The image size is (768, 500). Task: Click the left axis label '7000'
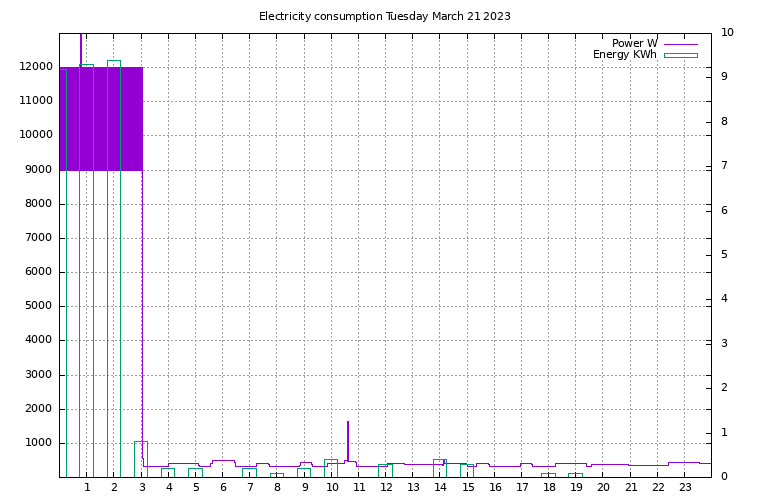38,238
